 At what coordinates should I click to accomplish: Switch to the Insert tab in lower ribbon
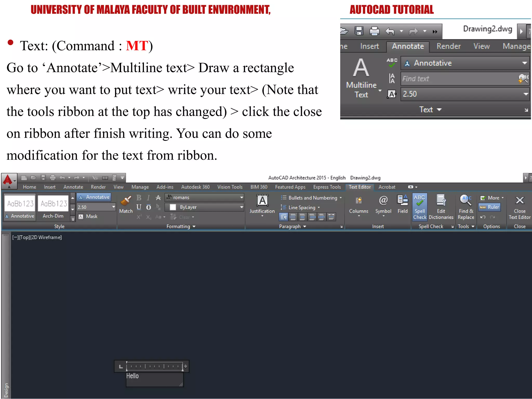[50, 187]
